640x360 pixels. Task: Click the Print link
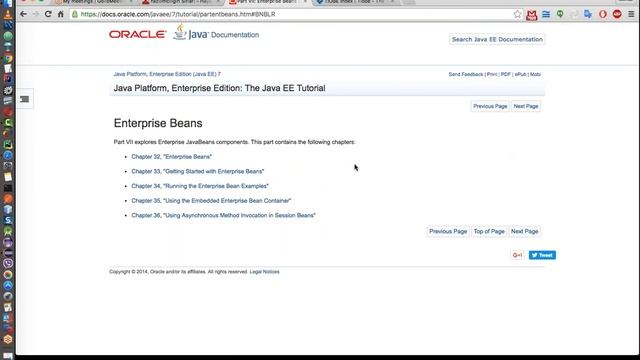492,74
